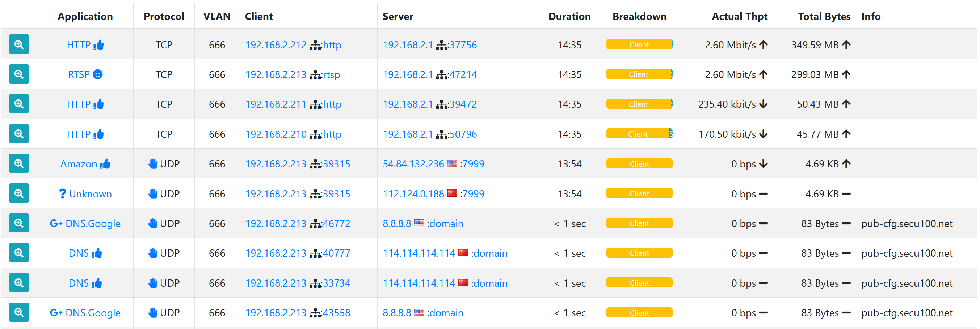The height and width of the screenshot is (329, 980).
Task: Click magnifier icon on the RTSP flow row
Action: pyautogui.click(x=18, y=74)
